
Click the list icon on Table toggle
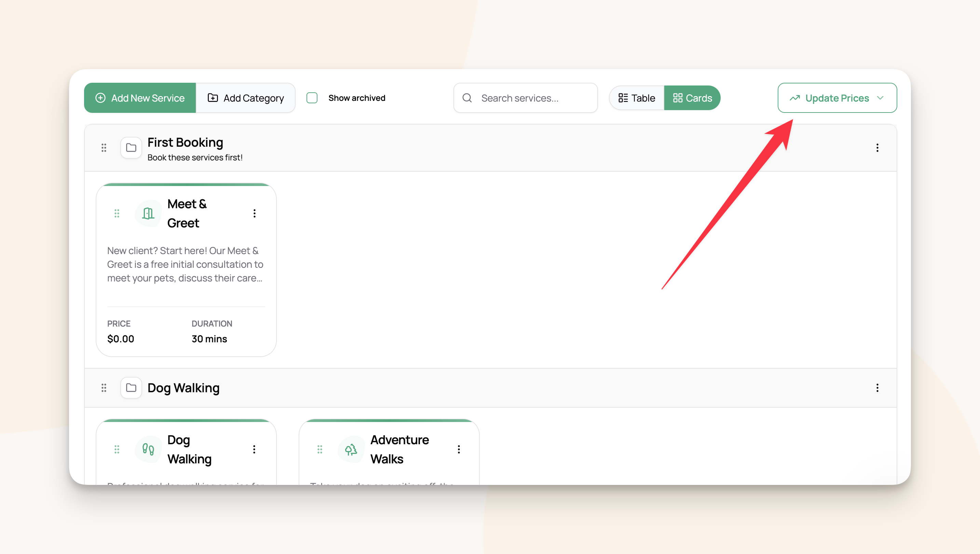[x=623, y=98]
